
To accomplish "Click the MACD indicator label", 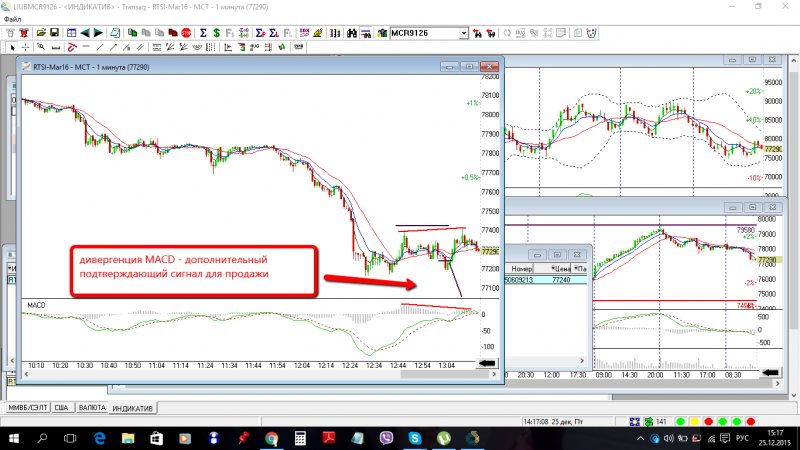I will [x=36, y=305].
